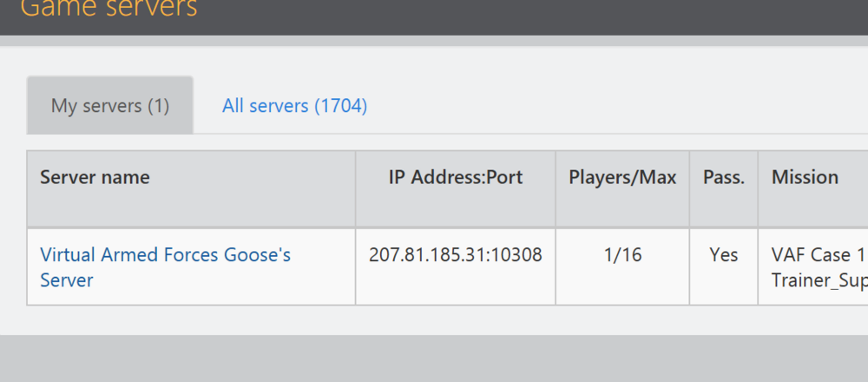Viewport: 868px width, 382px height.
Task: Click the IP Address:Port column header
Action: [x=455, y=177]
